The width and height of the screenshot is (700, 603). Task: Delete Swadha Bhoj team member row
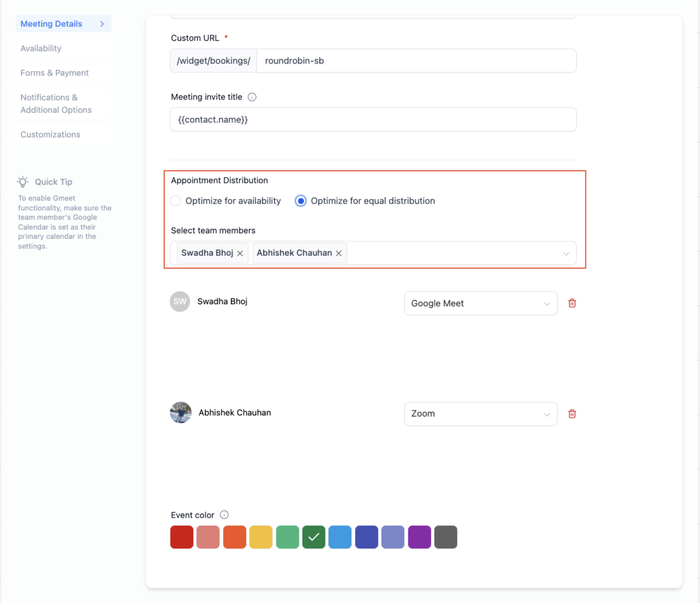pyautogui.click(x=572, y=303)
